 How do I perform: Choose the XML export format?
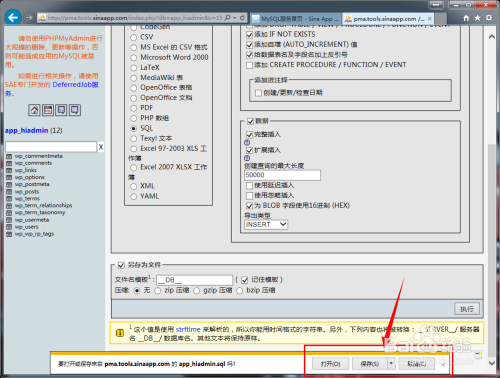tap(134, 186)
